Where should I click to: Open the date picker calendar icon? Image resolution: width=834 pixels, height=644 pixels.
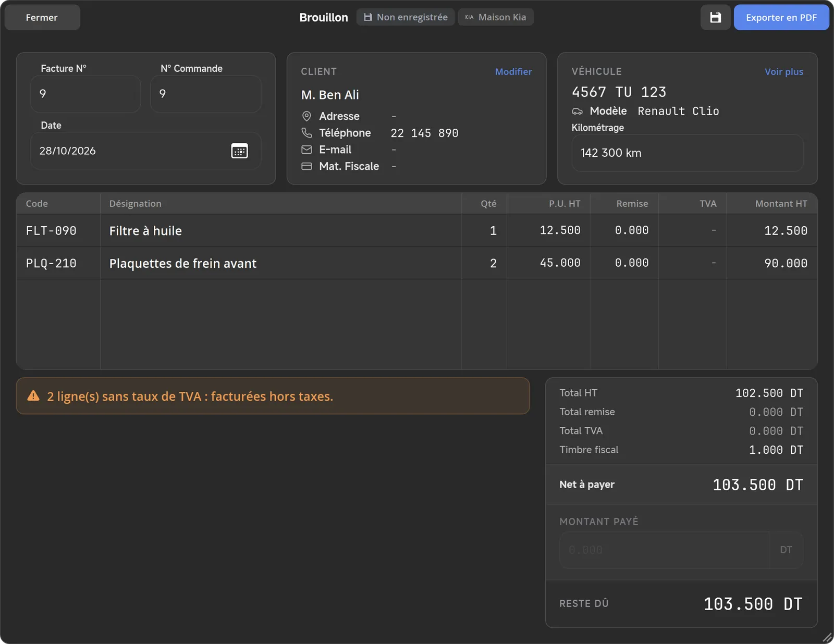[x=239, y=151]
